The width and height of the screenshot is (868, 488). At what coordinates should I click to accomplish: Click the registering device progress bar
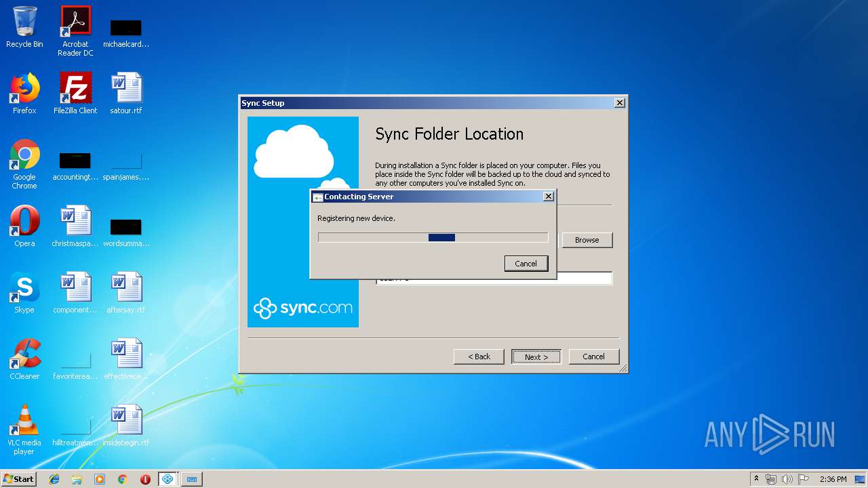[433, 237]
